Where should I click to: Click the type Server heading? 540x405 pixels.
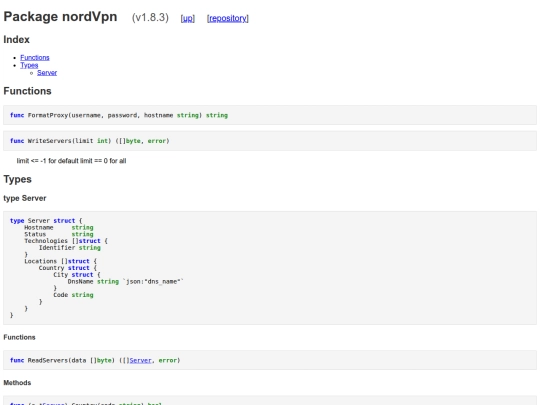[x=25, y=198]
